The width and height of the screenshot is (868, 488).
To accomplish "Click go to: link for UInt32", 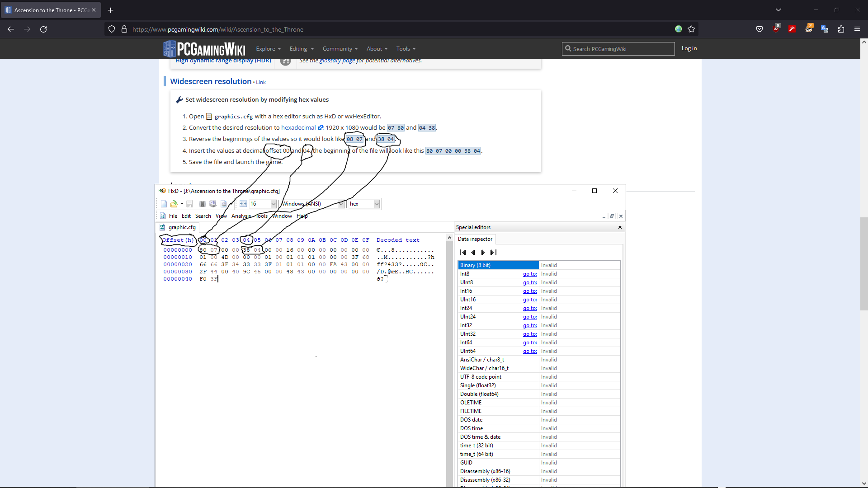I will [530, 334].
